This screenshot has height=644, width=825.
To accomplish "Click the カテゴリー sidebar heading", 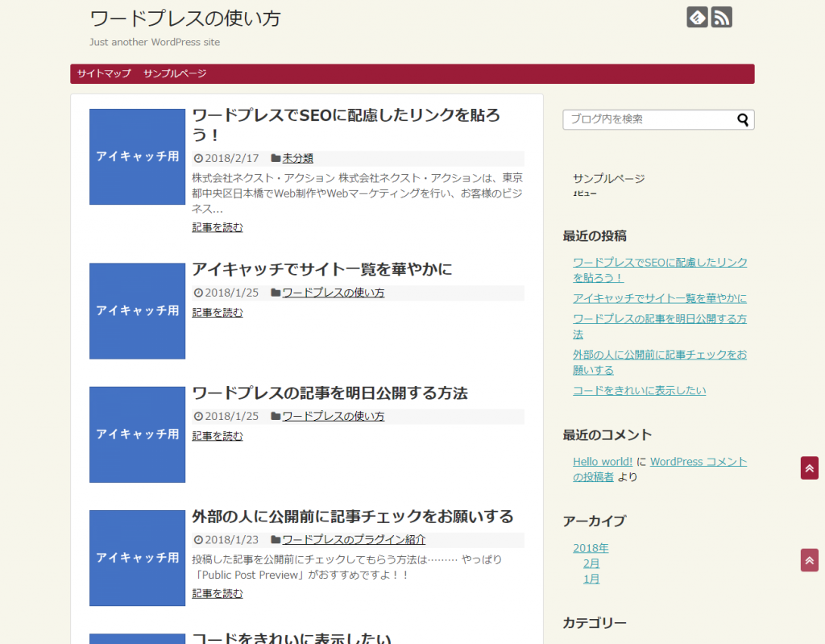I will click(595, 623).
